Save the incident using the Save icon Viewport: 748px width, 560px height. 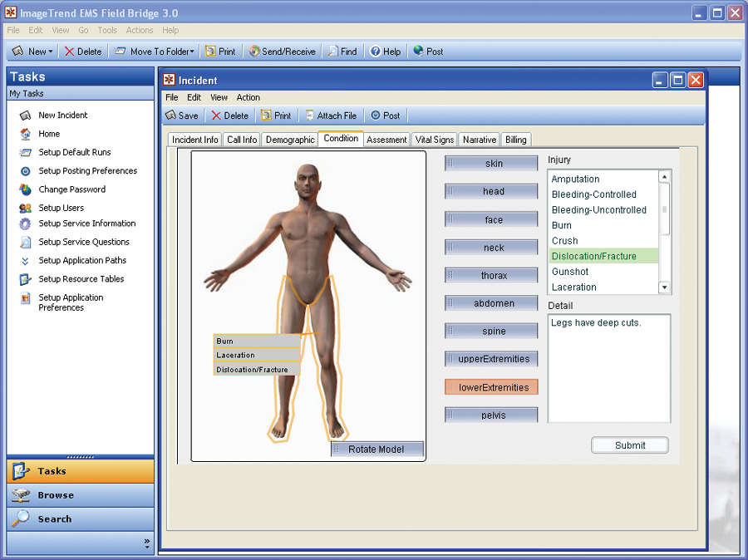[x=171, y=115]
